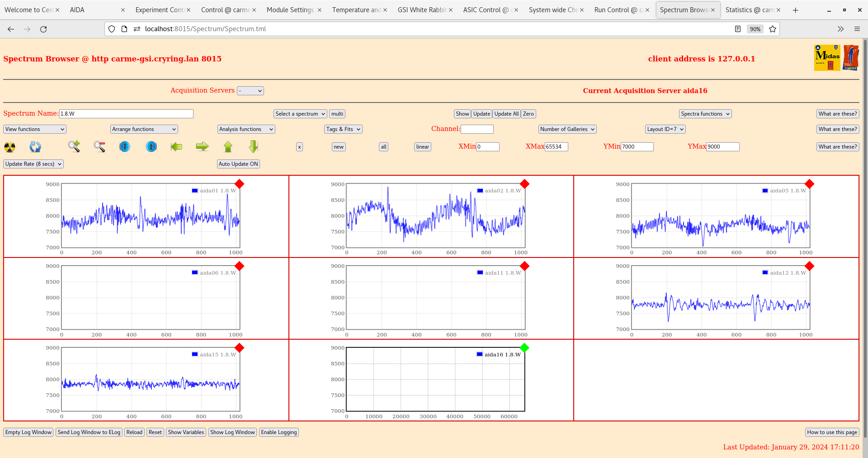The width and height of the screenshot is (868, 458).
Task: Click the green previous-spectrum arrow icon
Action: [x=176, y=147]
